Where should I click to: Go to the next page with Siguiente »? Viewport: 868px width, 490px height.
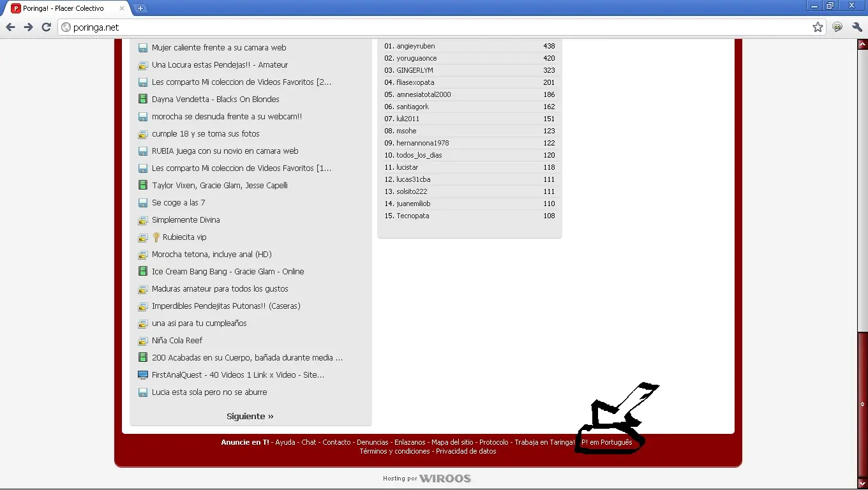250,417
